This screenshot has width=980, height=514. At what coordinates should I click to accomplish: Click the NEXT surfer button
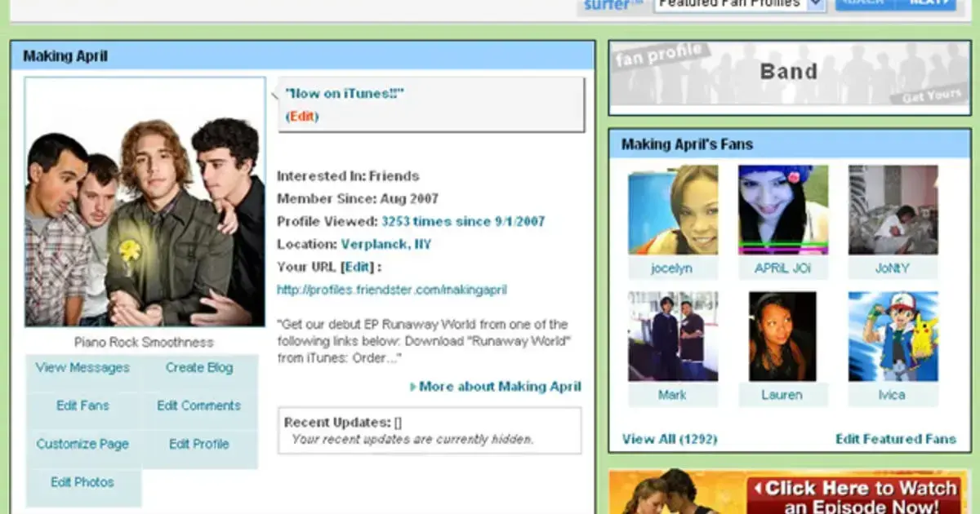926,4
